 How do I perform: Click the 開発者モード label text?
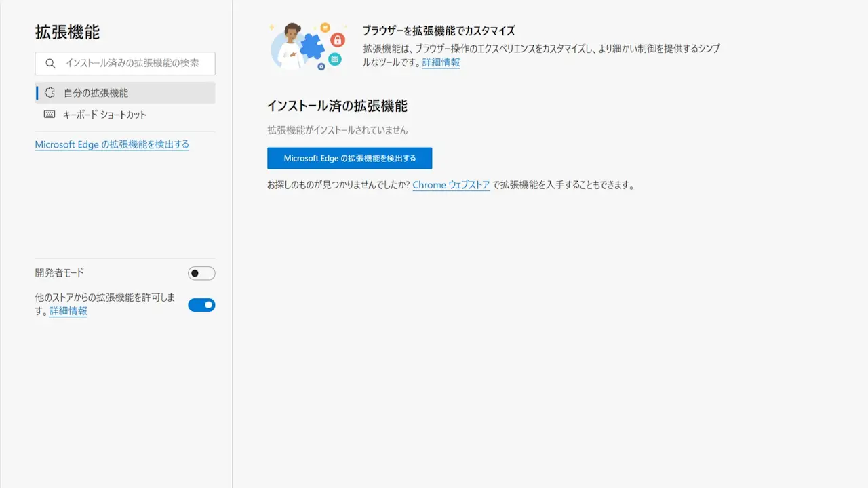60,272
